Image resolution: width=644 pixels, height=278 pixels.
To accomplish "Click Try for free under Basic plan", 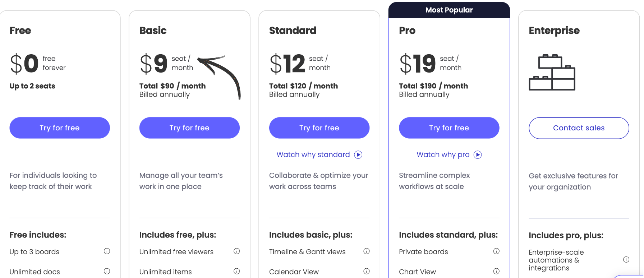I will coord(189,128).
